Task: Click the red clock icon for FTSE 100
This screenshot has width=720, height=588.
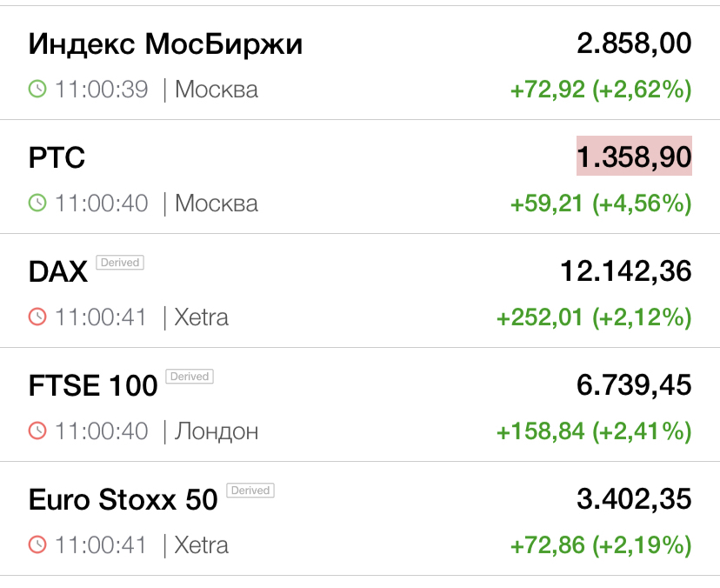Action: [37, 431]
